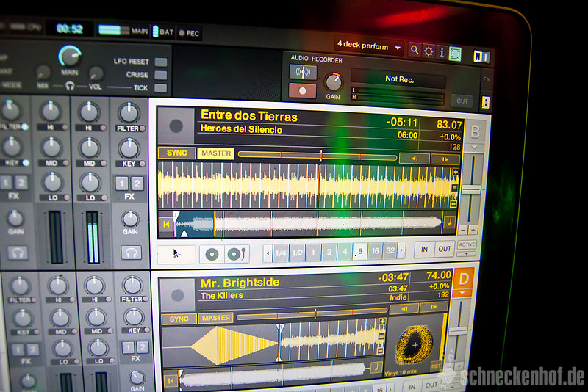
Task: Open preferences with the gear icon
Action: pyautogui.click(x=429, y=51)
